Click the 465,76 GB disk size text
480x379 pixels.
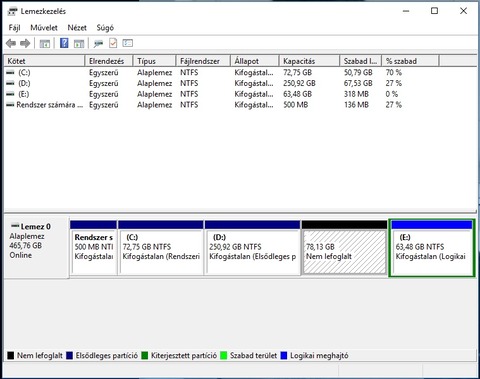pos(26,246)
